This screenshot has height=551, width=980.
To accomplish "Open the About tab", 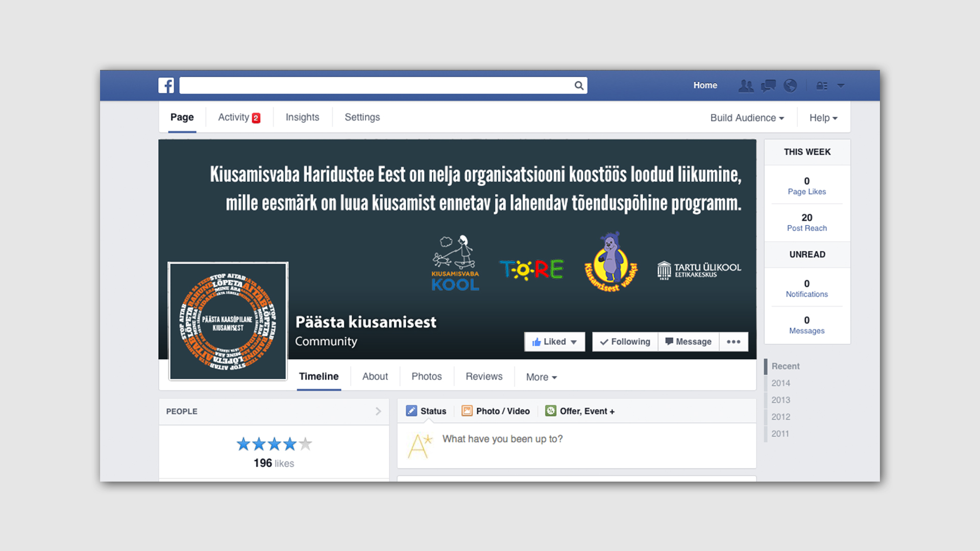I will pos(375,377).
